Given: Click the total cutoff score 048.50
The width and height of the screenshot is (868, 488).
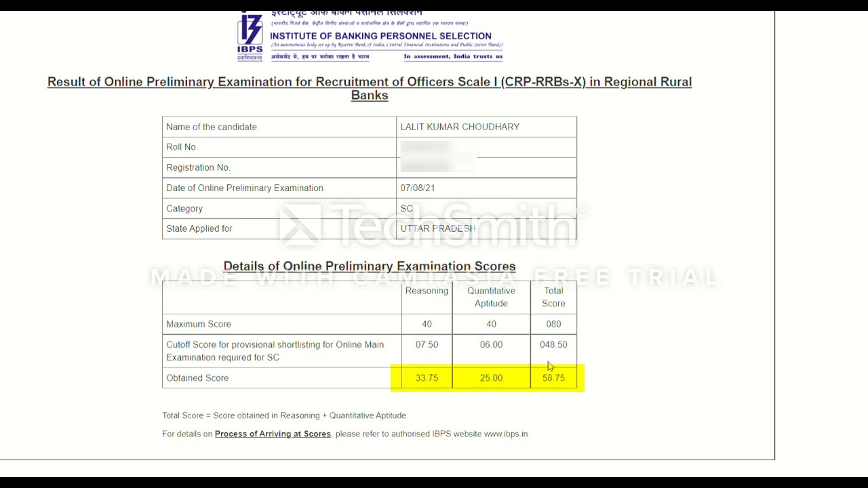Looking at the screenshot, I should coord(553,345).
